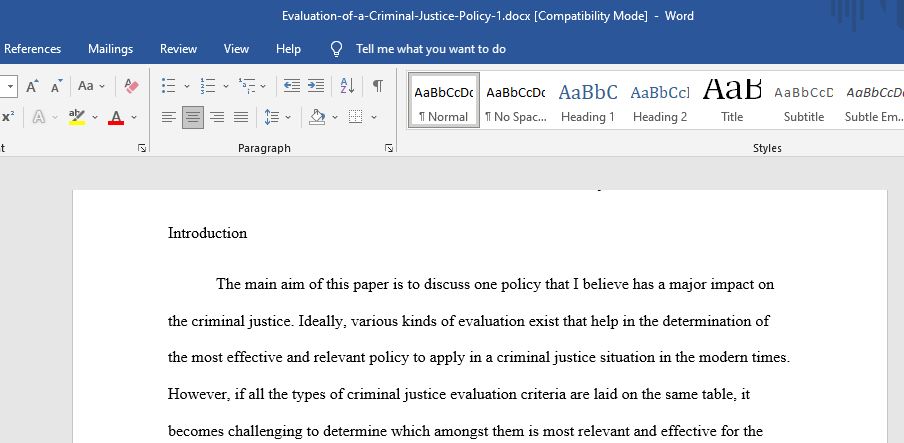The height and width of the screenshot is (443, 904).
Task: Click in Tell me what you want to do
Action: (x=431, y=49)
